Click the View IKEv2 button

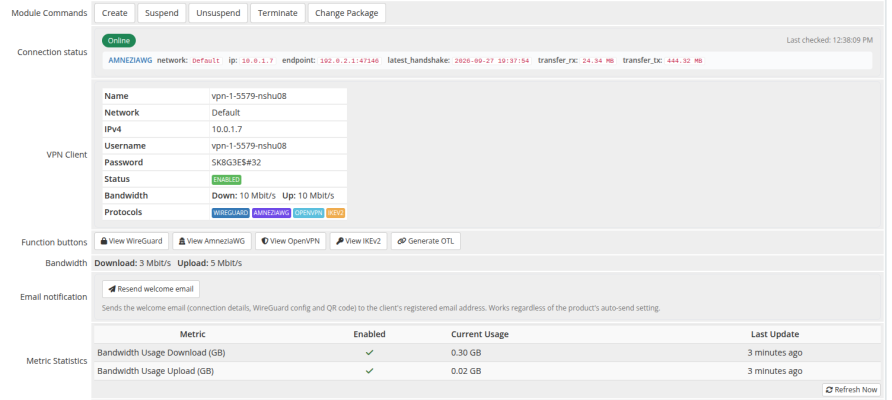358,241
